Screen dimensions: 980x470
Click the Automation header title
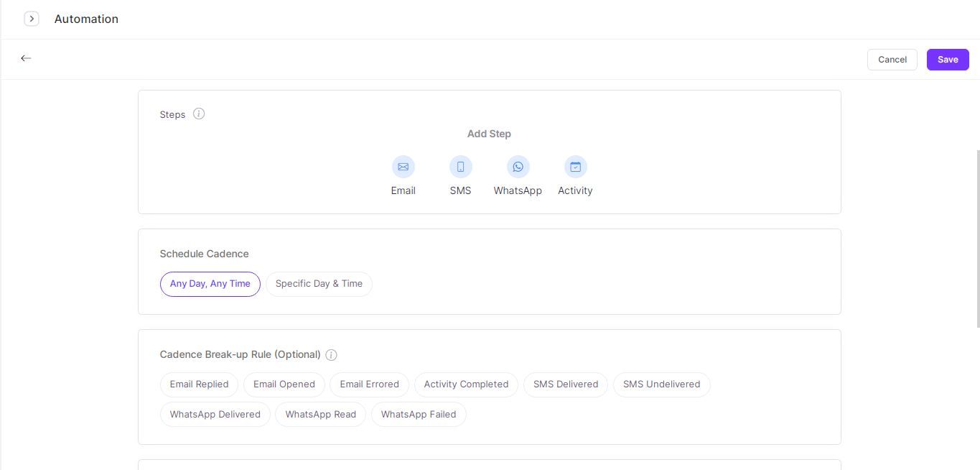click(x=85, y=19)
